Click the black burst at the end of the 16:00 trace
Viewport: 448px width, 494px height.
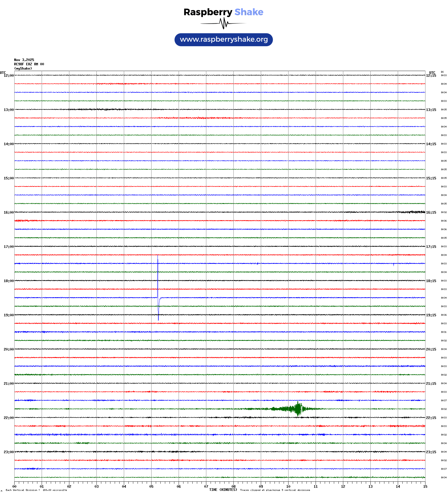tap(412, 212)
